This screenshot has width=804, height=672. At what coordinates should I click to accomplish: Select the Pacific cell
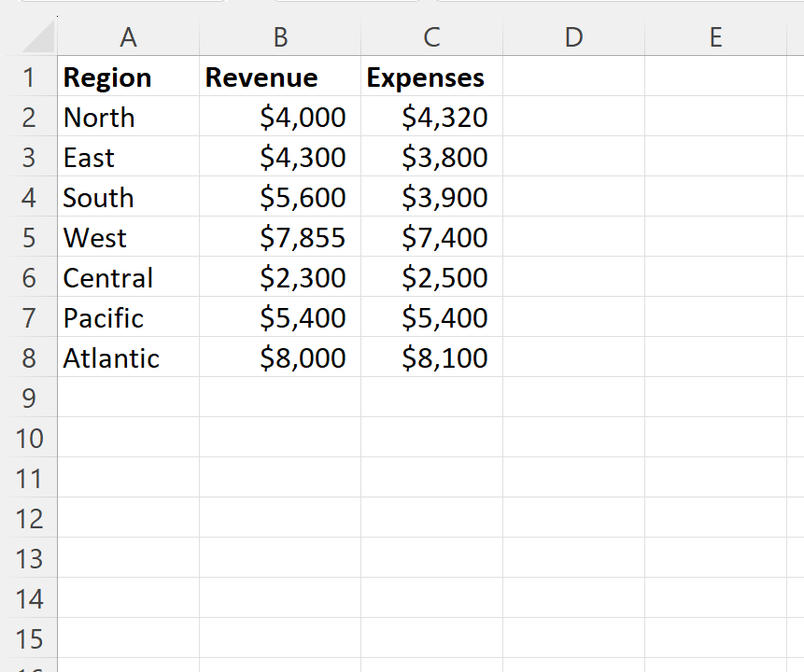tap(128, 316)
